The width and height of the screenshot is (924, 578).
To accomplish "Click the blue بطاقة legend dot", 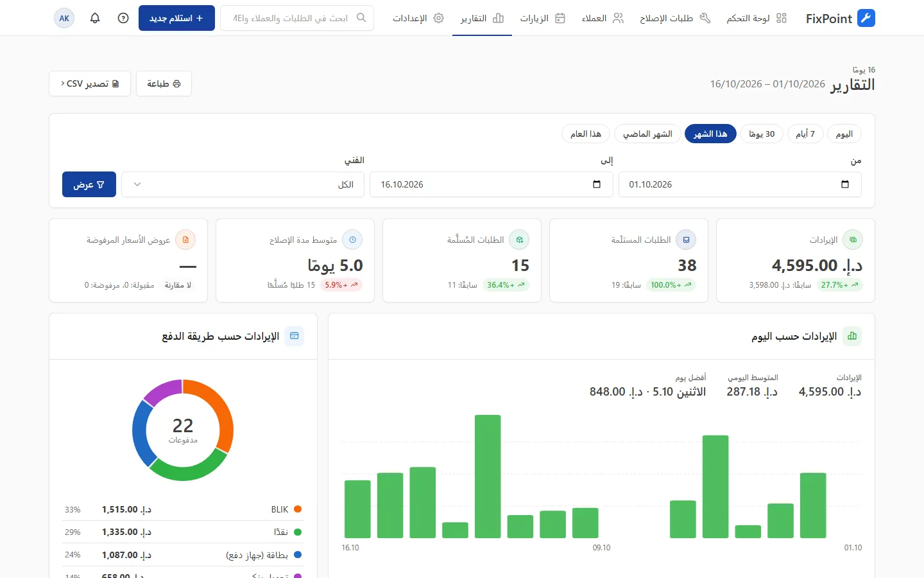I will 298,555.
